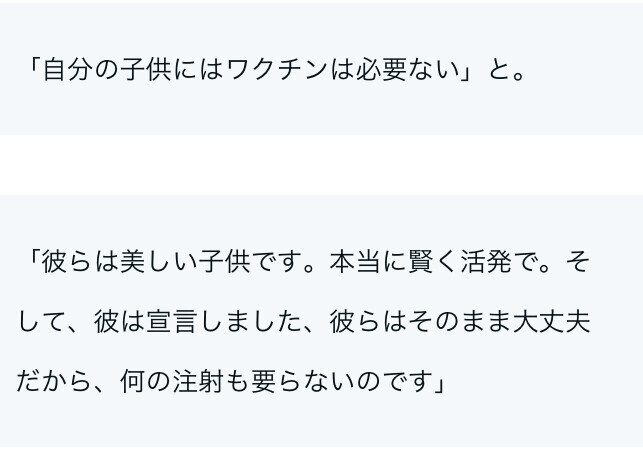The height and width of the screenshot is (451, 643).
Task: Click the word 大丈夫 in second quote
Action: click(551, 321)
